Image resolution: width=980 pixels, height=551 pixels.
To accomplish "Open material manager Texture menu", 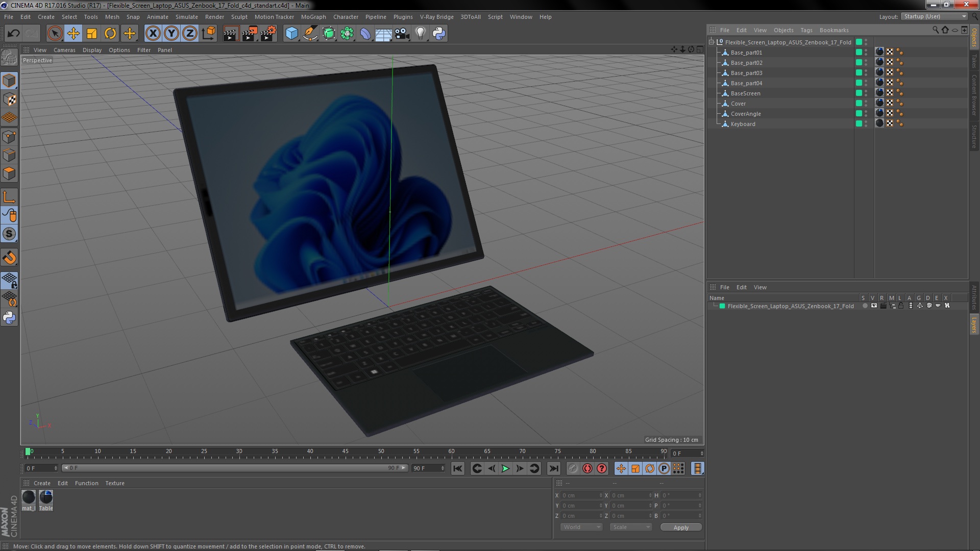I will coord(115,483).
